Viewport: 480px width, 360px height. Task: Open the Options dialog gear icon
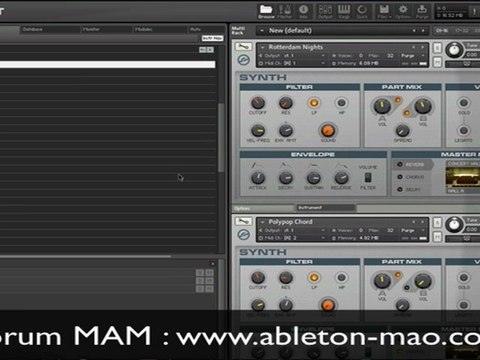point(403,11)
